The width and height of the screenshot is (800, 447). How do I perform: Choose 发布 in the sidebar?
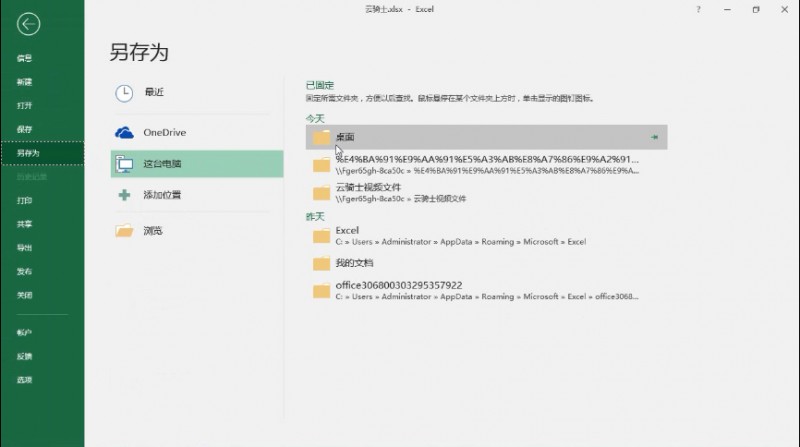(x=24, y=271)
